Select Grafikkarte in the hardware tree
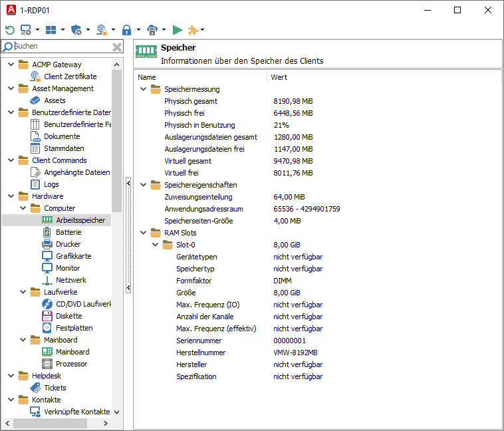Image resolution: width=504 pixels, height=431 pixels. pyautogui.click(x=73, y=256)
